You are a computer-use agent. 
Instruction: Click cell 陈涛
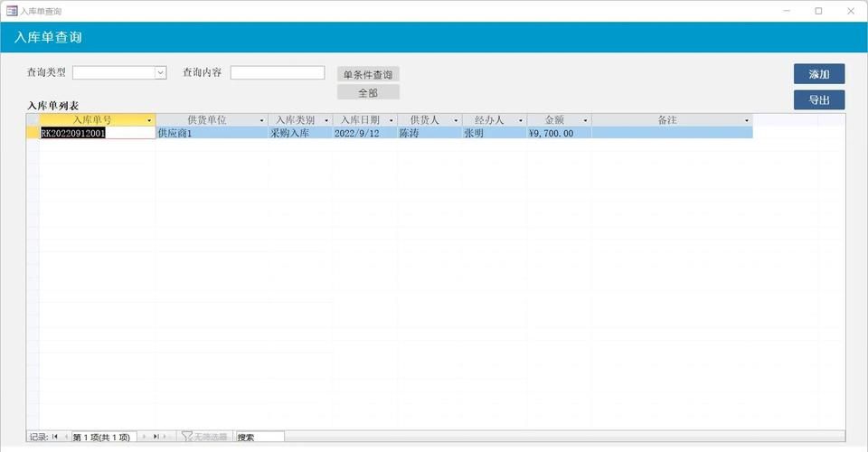click(430, 133)
